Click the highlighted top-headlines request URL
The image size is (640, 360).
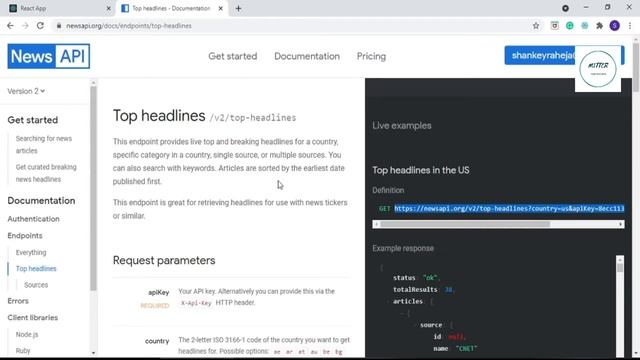click(x=509, y=209)
